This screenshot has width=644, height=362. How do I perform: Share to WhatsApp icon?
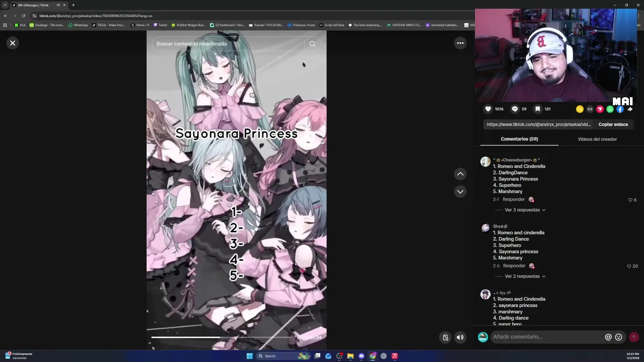(x=610, y=109)
